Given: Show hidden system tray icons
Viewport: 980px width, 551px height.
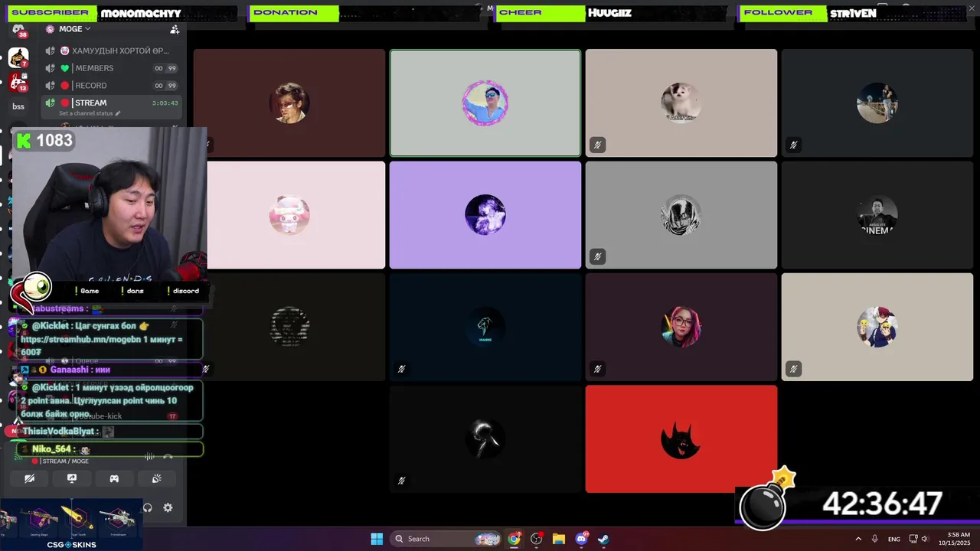Looking at the screenshot, I should pyautogui.click(x=858, y=539).
